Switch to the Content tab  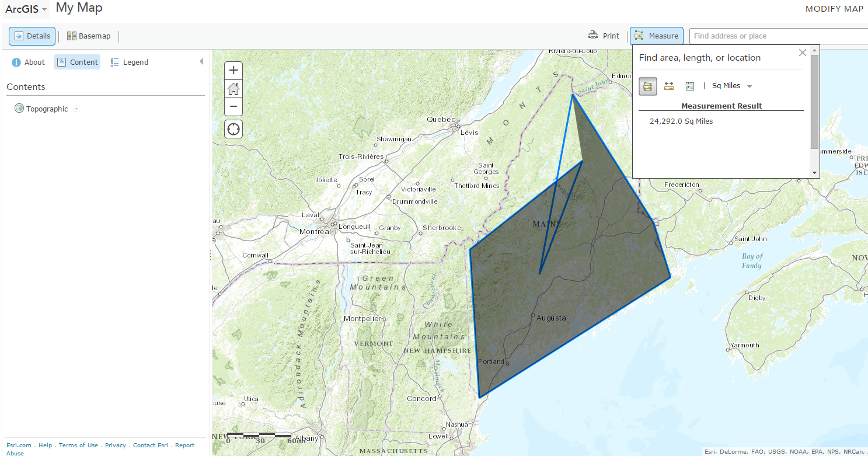pos(76,62)
